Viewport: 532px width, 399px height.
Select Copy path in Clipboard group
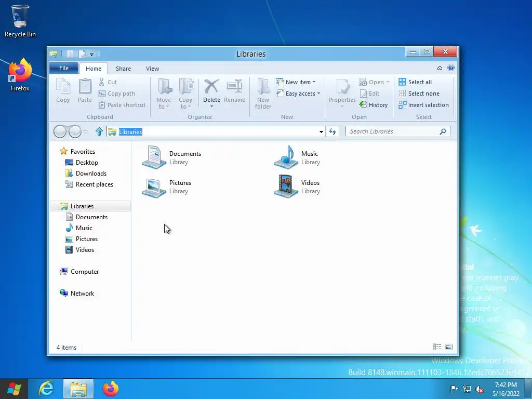[117, 94]
